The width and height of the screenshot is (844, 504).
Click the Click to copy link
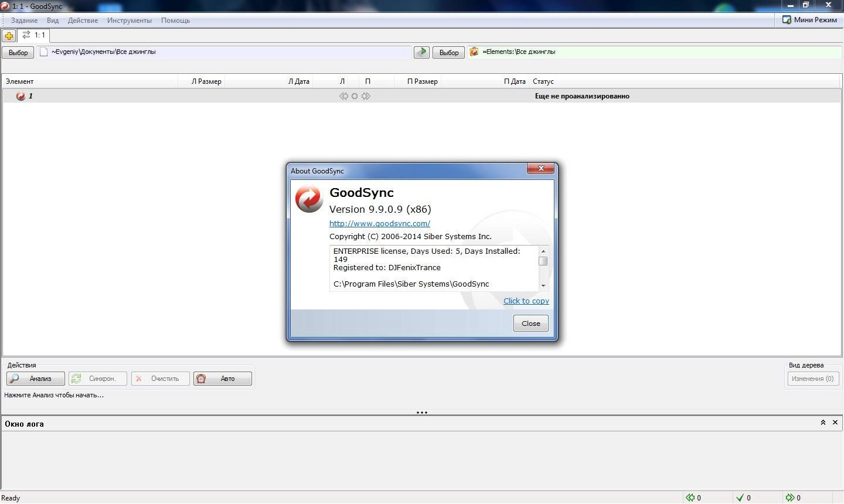click(526, 301)
